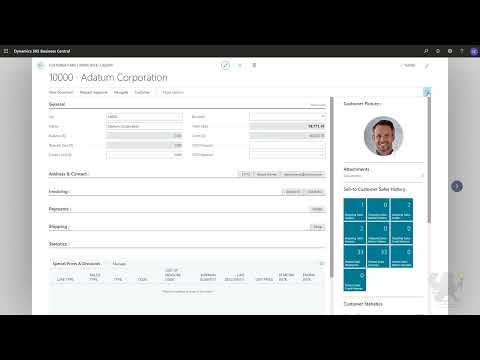Click the Unit of Measure Code column header
Viewport: 480px width, 360px height.
[172, 275]
